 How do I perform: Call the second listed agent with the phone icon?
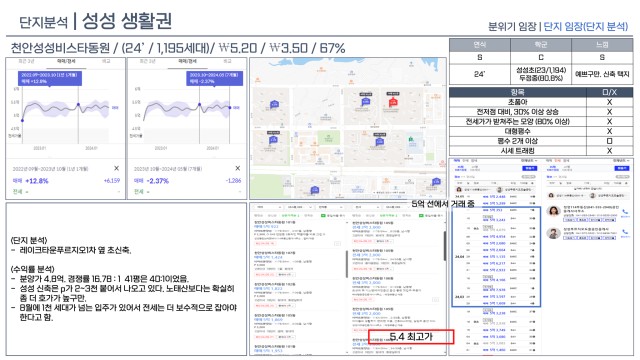(x=625, y=232)
